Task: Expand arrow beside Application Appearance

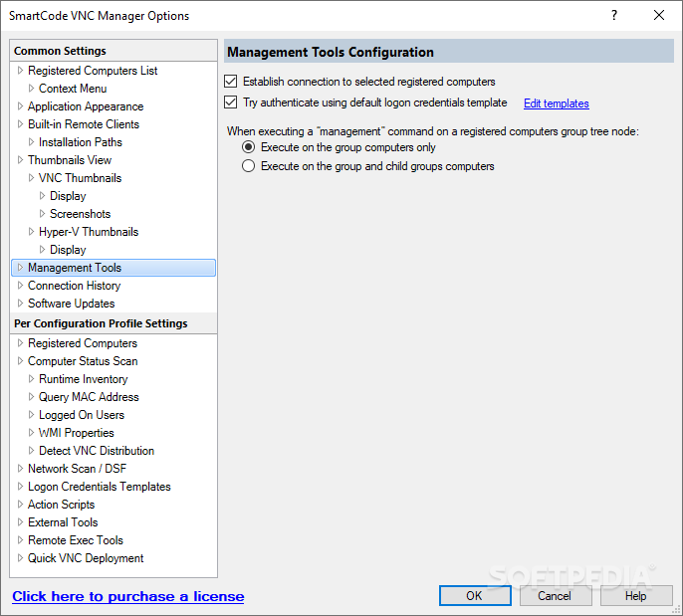Action: 20,105
